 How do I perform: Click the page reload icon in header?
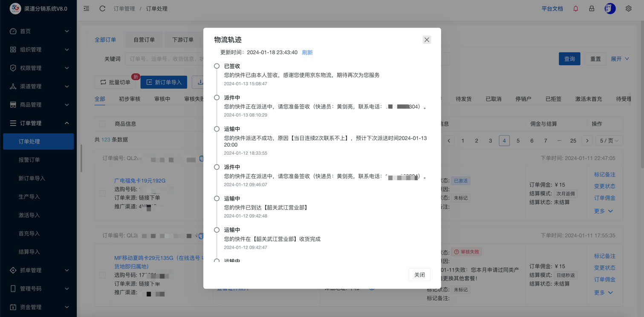coord(102,9)
